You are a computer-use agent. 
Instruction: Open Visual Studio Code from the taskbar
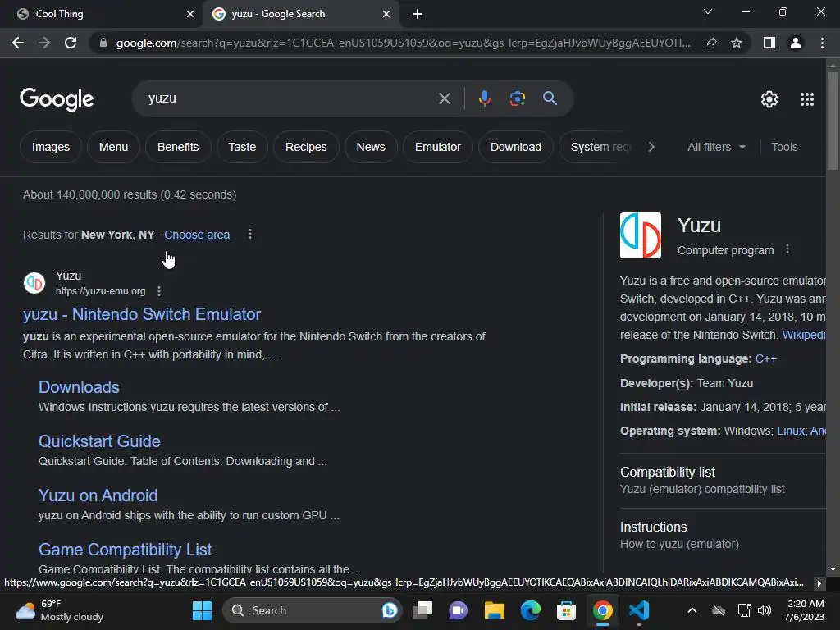point(639,610)
